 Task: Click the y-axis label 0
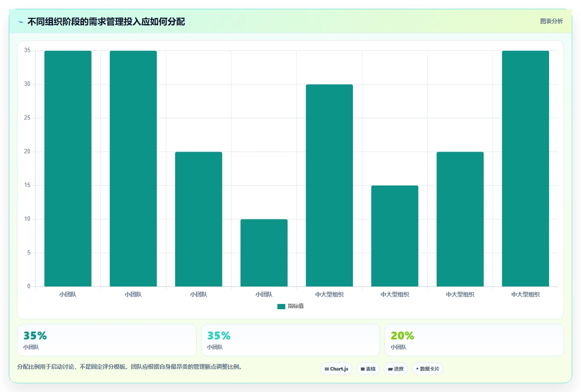pos(29,286)
